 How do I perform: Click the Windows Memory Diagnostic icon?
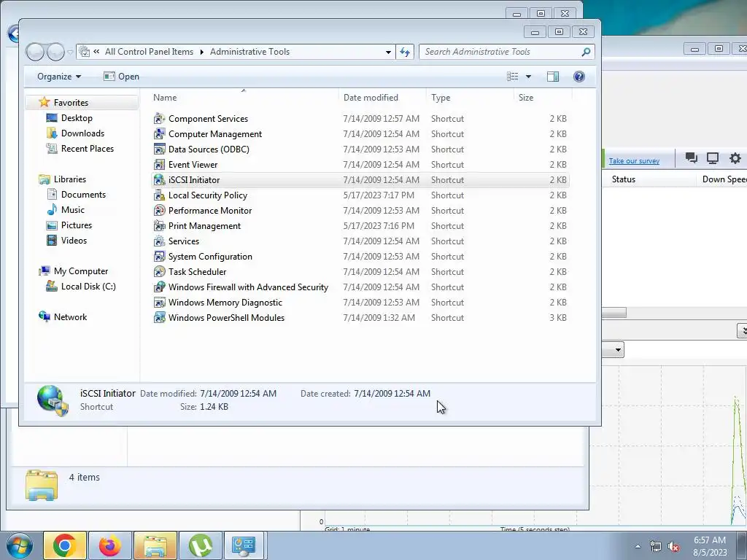(159, 303)
